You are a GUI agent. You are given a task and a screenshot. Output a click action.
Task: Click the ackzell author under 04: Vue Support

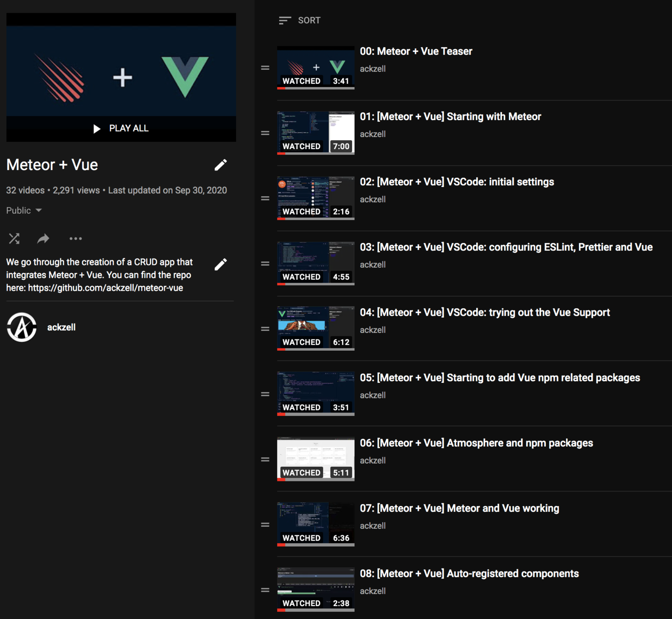click(373, 330)
